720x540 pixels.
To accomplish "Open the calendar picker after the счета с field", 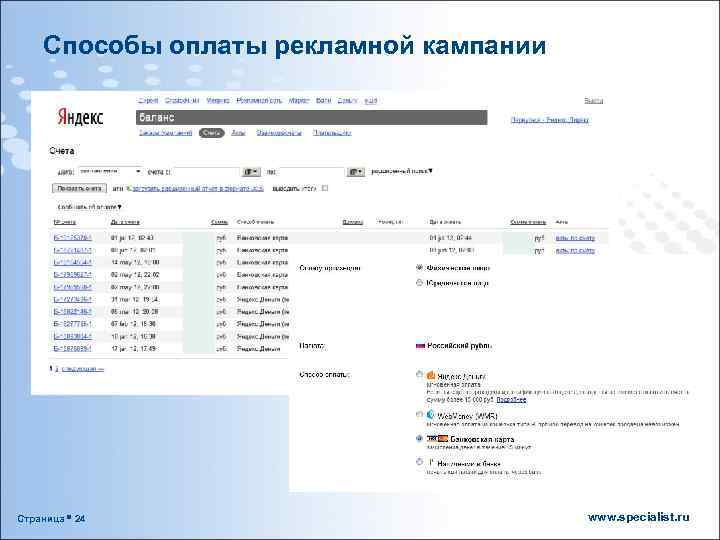I will coord(251,172).
